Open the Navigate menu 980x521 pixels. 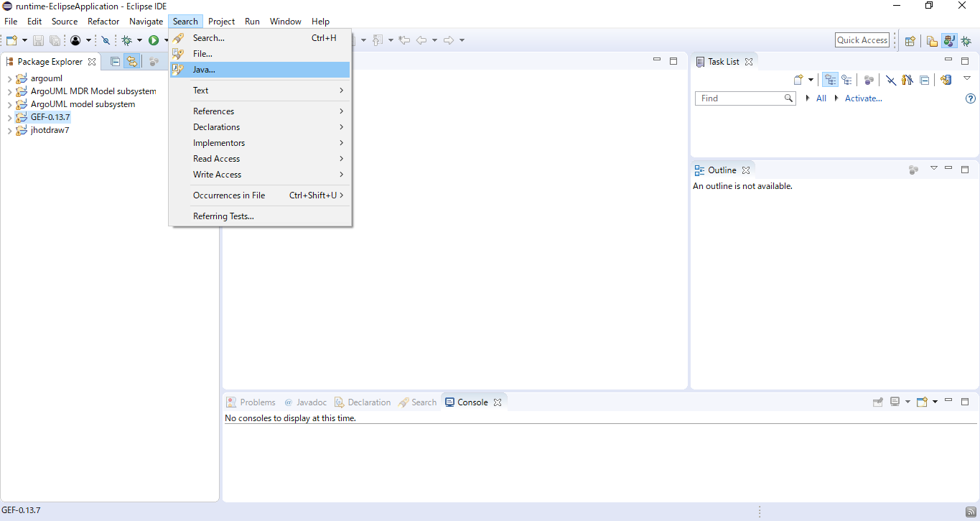(146, 22)
